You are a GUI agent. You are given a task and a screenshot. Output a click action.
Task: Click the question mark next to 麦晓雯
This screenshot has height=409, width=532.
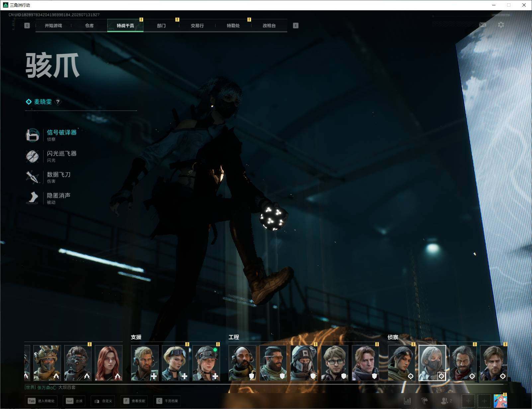[x=58, y=102]
